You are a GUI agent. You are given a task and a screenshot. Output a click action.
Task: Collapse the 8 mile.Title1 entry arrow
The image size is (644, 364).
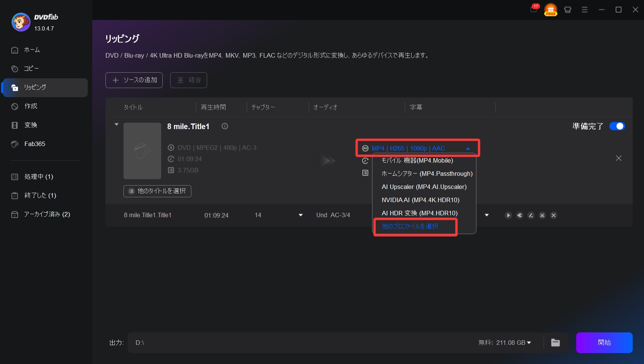[116, 124]
